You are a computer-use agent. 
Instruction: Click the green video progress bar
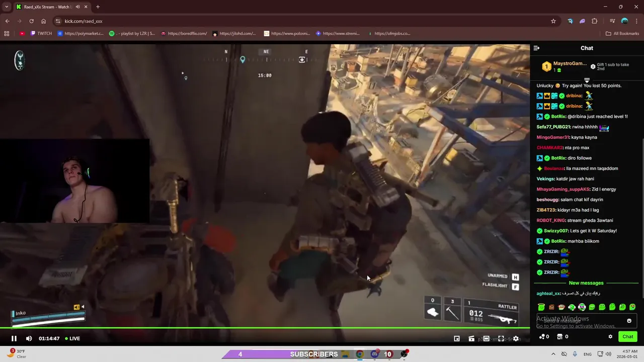[265, 328]
